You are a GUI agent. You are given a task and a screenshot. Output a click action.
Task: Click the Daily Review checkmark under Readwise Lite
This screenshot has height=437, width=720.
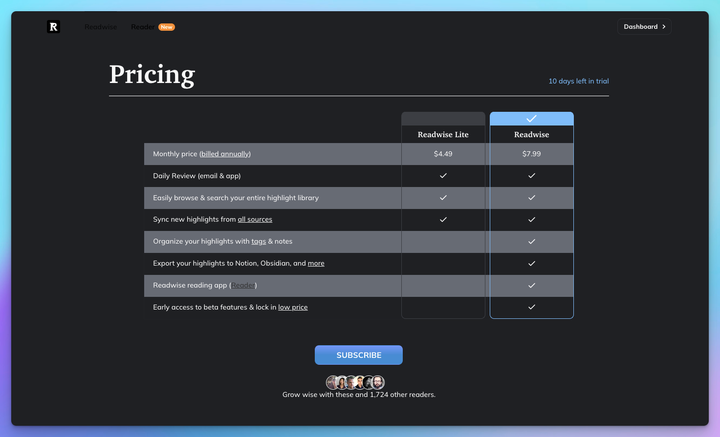(x=443, y=175)
